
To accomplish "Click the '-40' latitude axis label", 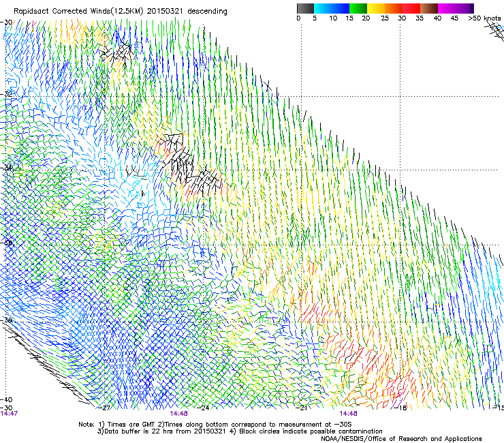I will (6, 400).
